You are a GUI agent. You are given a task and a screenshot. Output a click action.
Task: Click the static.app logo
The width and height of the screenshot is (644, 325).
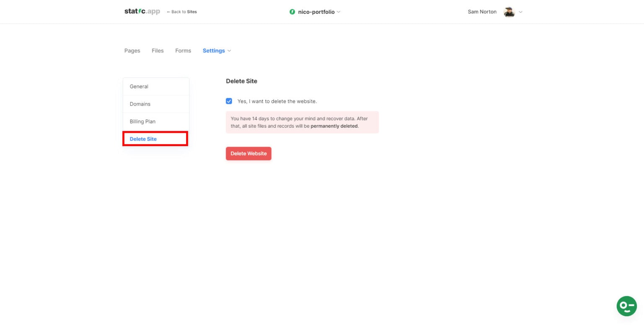[142, 11]
